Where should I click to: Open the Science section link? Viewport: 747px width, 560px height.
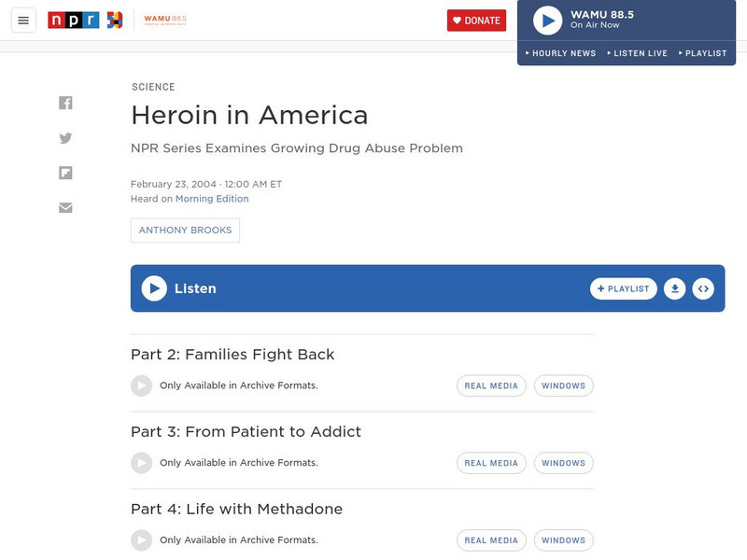153,87
